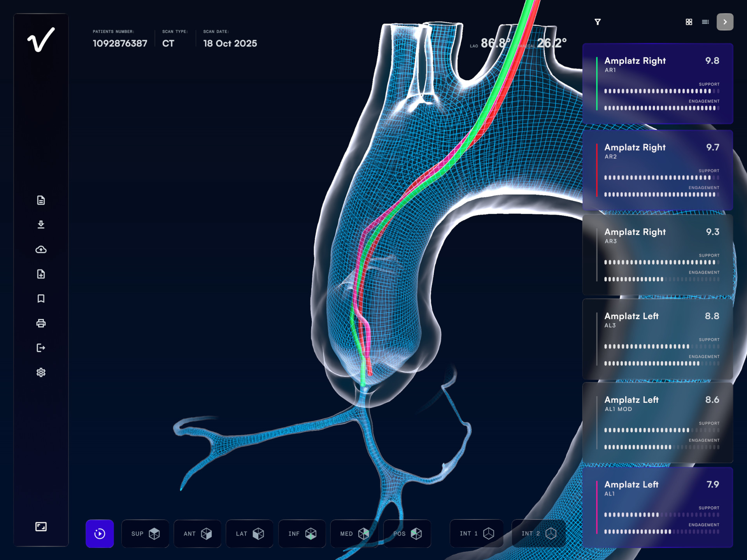Open settings via the gear icon
747x560 pixels.
point(41,372)
